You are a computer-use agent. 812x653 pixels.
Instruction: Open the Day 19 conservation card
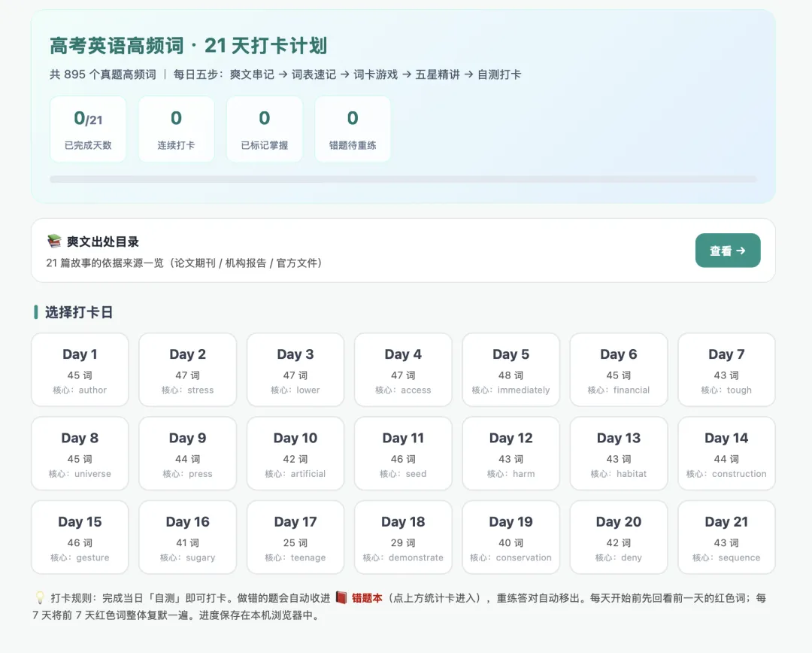click(511, 537)
